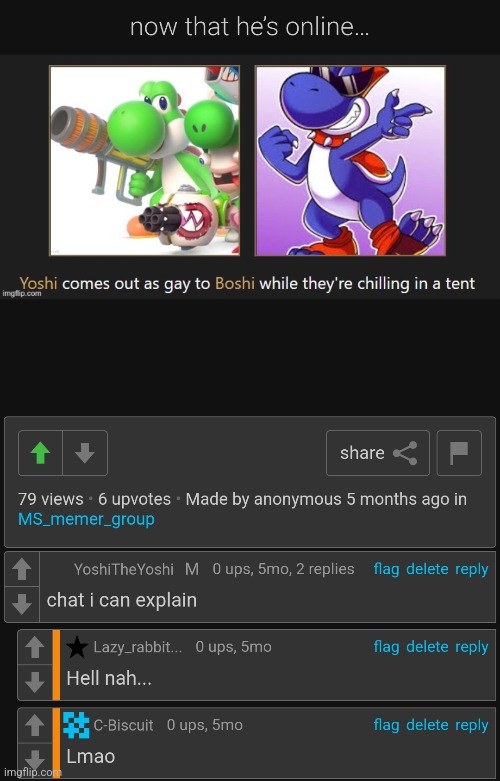The image size is (500, 781).
Task: Click the blue Boshi image
Action: tap(350, 161)
